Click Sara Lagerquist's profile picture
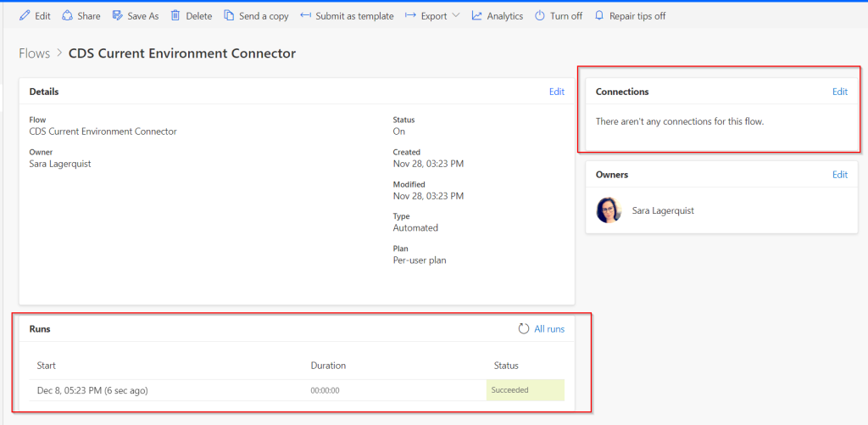The width and height of the screenshot is (868, 425). tap(609, 210)
